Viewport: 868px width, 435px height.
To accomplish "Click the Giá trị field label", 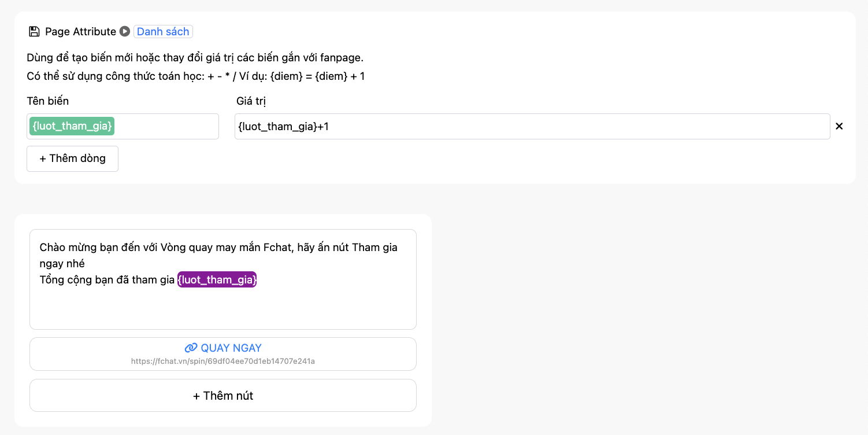I will pos(251,101).
